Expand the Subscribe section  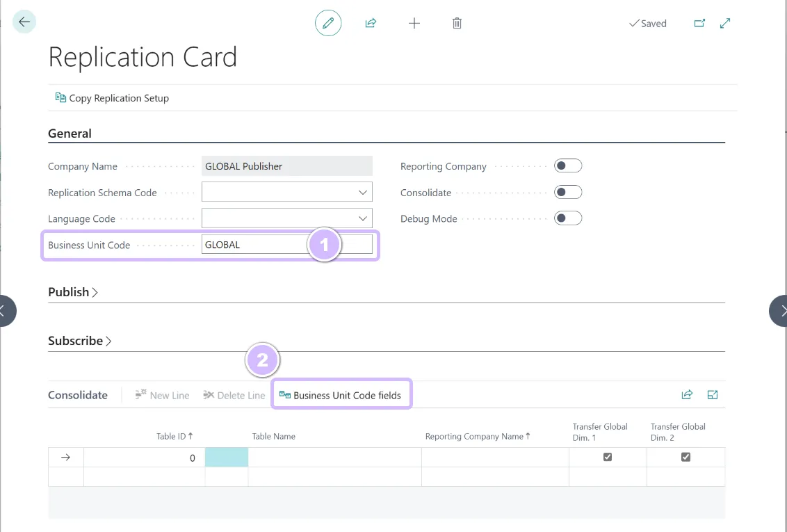[79, 341]
